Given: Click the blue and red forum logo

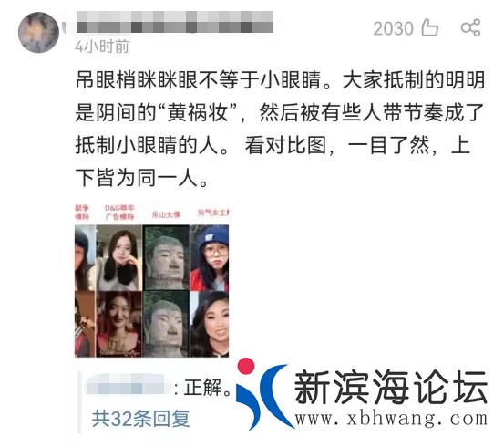Looking at the screenshot, I should (262, 394).
